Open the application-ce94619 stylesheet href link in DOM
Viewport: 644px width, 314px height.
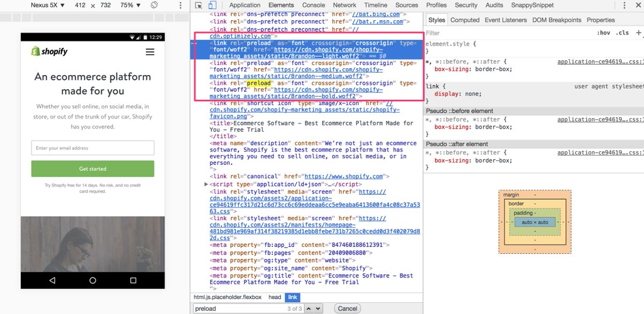point(314,201)
